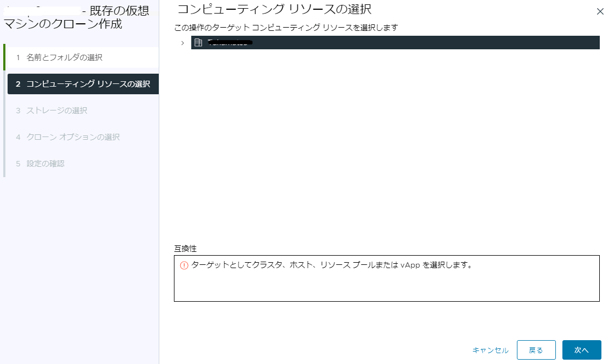The image size is (609, 364).
Task: Click the 次へ button
Action: 581,350
